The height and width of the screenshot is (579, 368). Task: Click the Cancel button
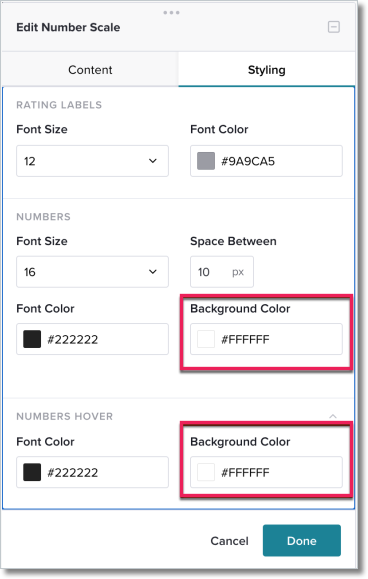point(229,541)
